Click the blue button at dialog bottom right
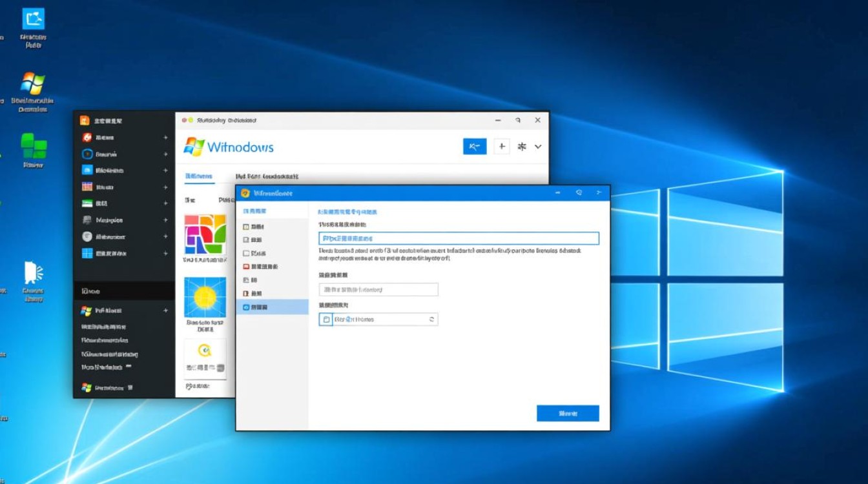This screenshot has height=484, width=868. pos(568,414)
